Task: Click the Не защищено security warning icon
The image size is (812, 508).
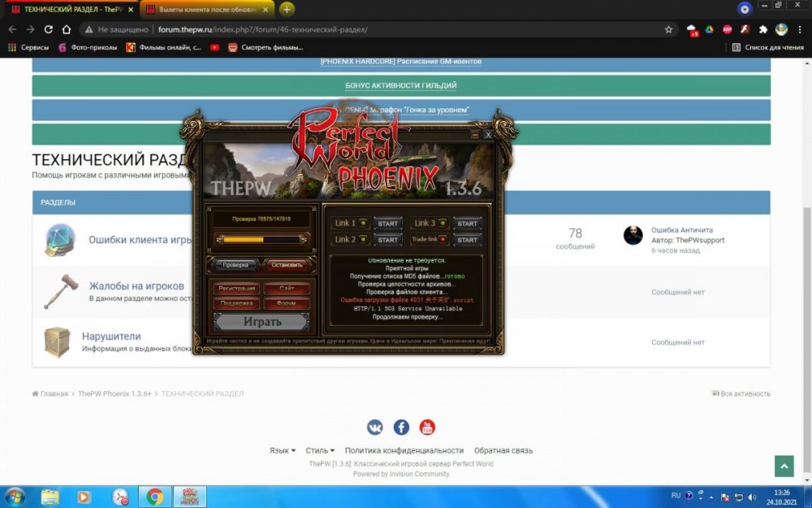Action: tap(89, 29)
